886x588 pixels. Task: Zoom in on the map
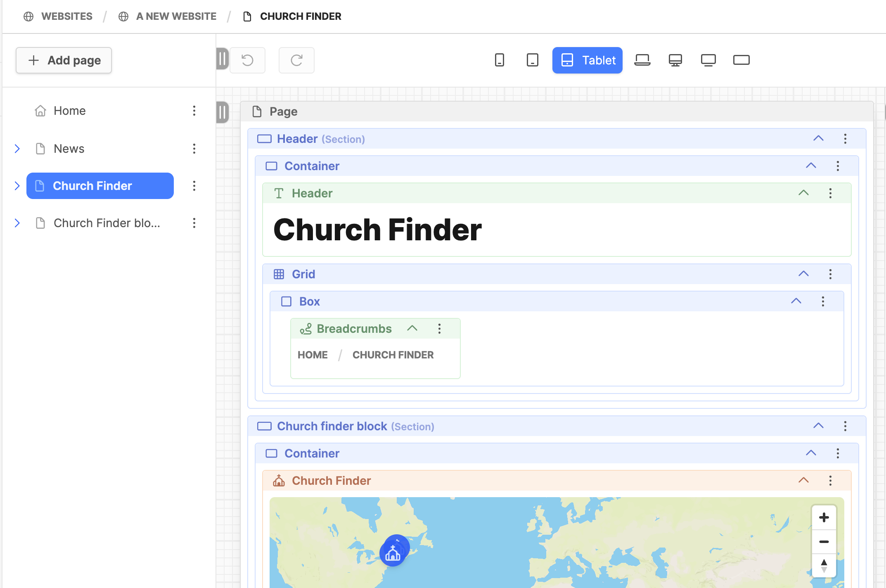pos(824,517)
